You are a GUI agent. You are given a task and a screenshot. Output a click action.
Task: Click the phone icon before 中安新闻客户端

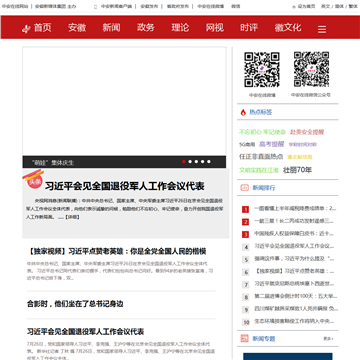pyautogui.click(x=96, y=6)
